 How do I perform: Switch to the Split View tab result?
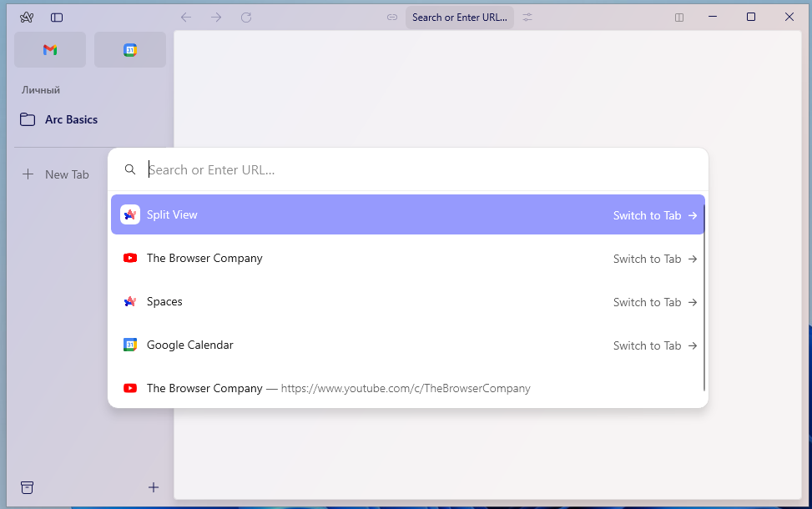408,214
